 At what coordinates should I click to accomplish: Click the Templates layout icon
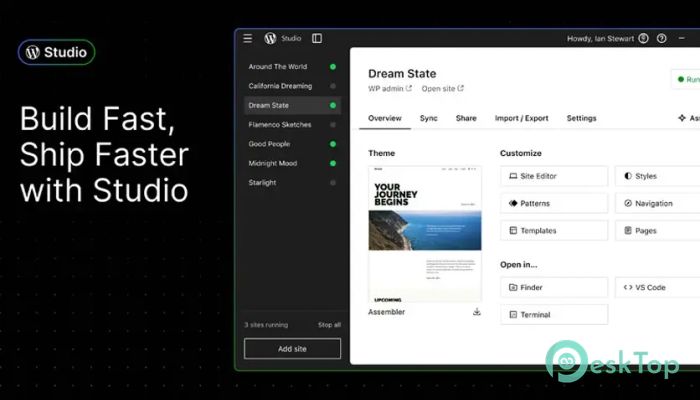point(513,231)
